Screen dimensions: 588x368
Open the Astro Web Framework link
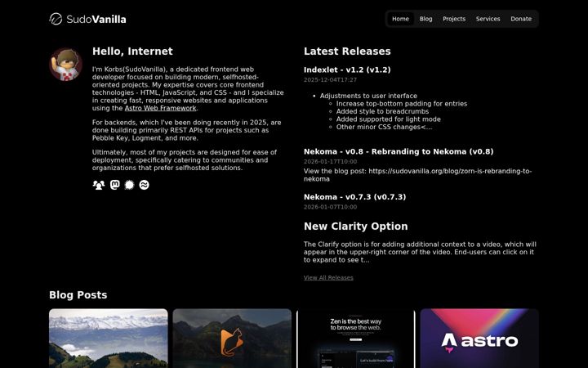(161, 108)
